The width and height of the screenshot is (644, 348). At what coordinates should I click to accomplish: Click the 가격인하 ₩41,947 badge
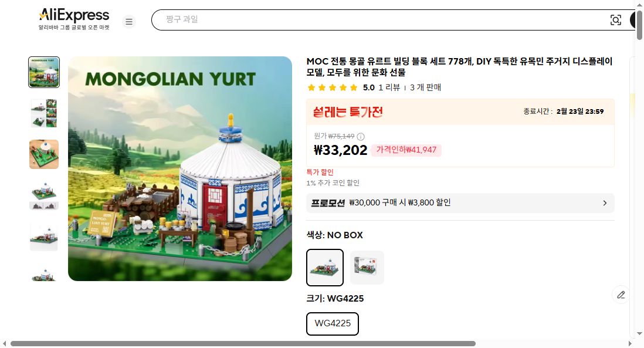[406, 150]
